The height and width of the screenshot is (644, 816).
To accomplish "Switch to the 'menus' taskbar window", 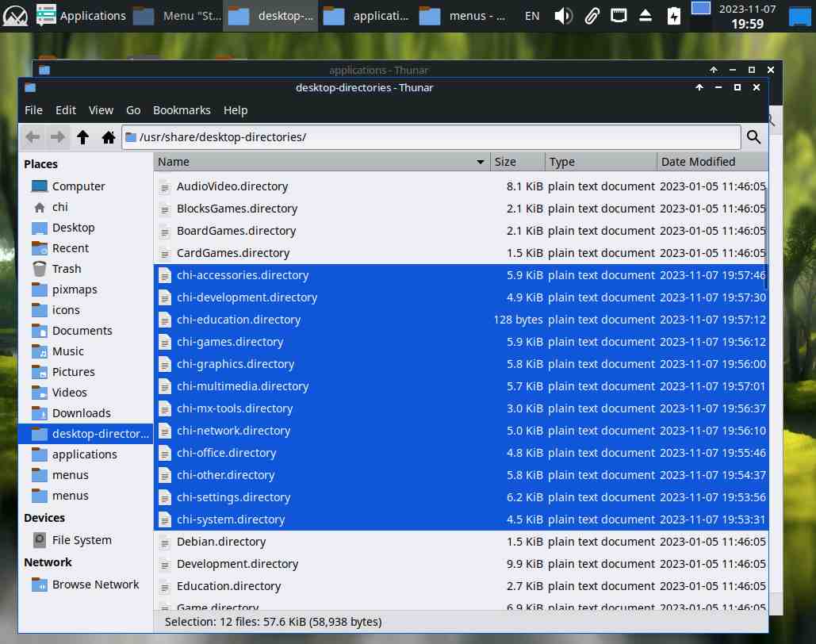I will 462,16.
